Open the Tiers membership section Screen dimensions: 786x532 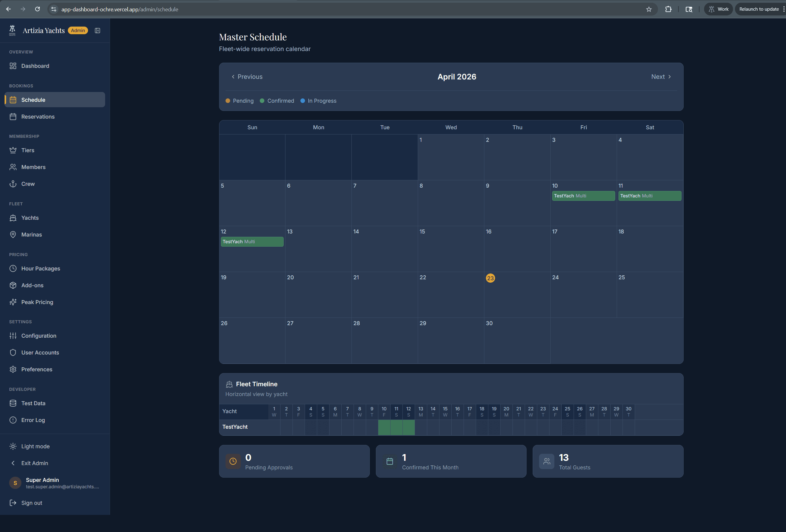coord(28,150)
